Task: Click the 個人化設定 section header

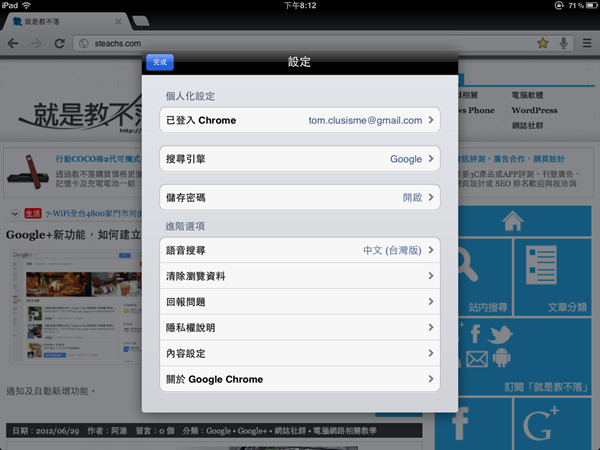Action: tap(190, 96)
